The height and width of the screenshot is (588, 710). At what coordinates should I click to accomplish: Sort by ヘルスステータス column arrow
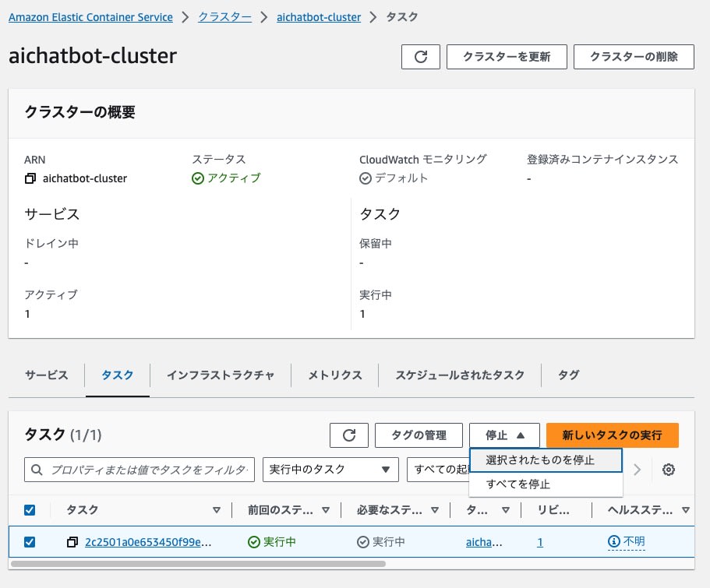pos(686,510)
